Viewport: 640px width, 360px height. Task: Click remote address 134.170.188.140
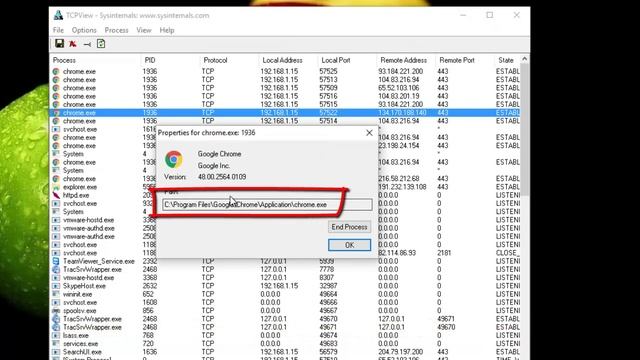[402, 113]
